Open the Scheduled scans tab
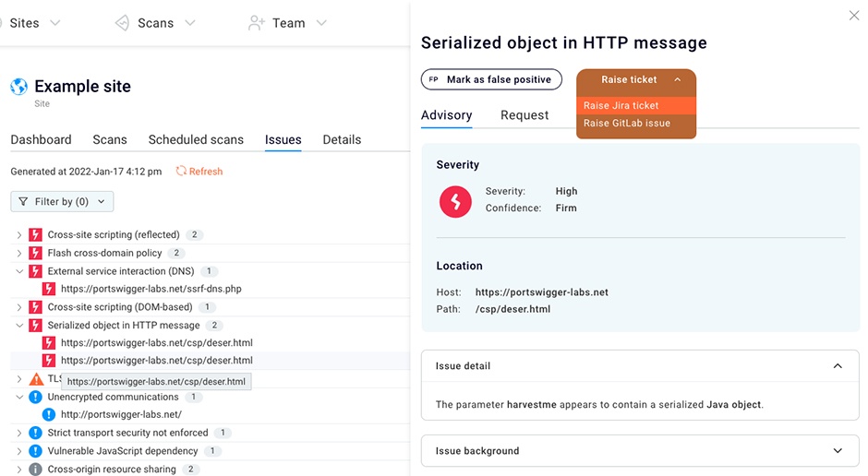This screenshot has height=476, width=868. coord(196,140)
